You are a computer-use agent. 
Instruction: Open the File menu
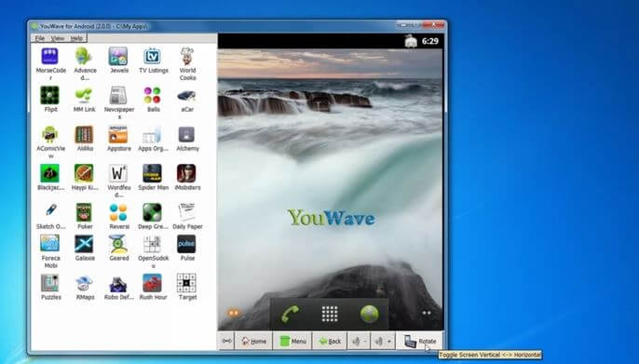(40, 38)
